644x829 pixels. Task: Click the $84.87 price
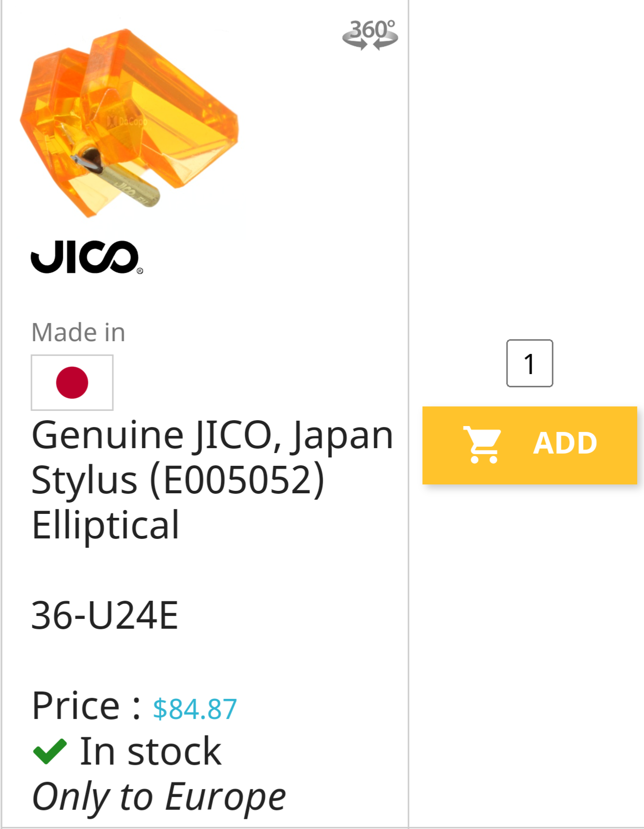(195, 709)
